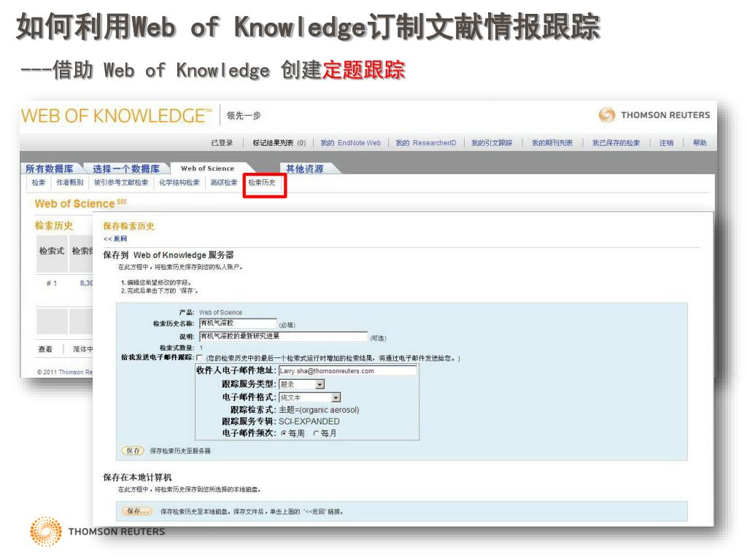Open the 检索 sub-tab
Screen dimensions: 747x560
pos(39,182)
